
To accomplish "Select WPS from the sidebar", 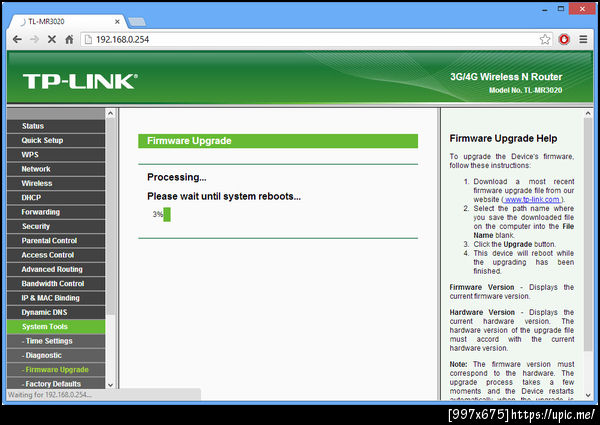I will click(56, 155).
